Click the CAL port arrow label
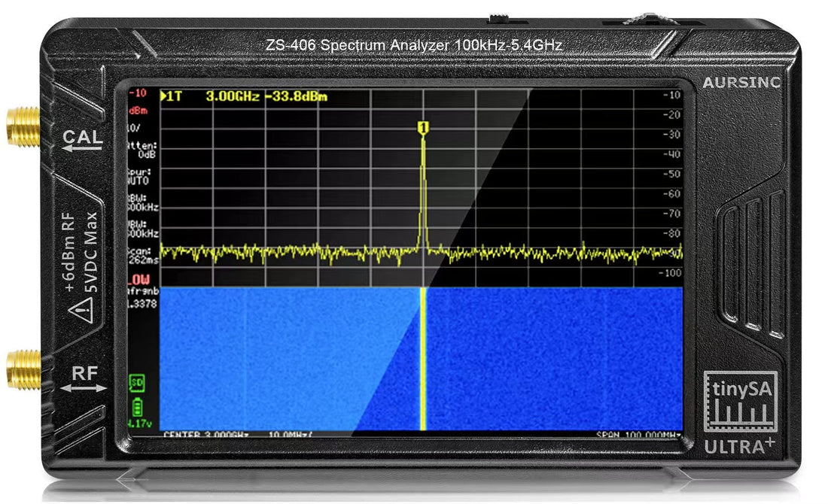This screenshot has height=504, width=828. 84,141
